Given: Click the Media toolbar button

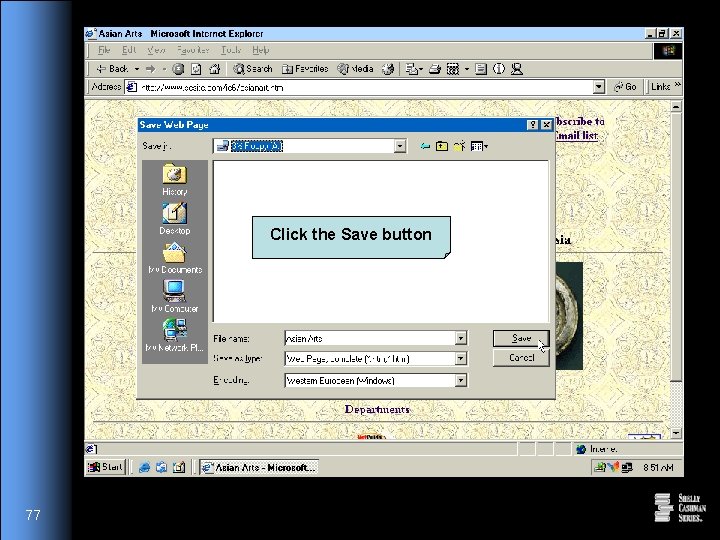Looking at the screenshot, I should coord(355,69).
